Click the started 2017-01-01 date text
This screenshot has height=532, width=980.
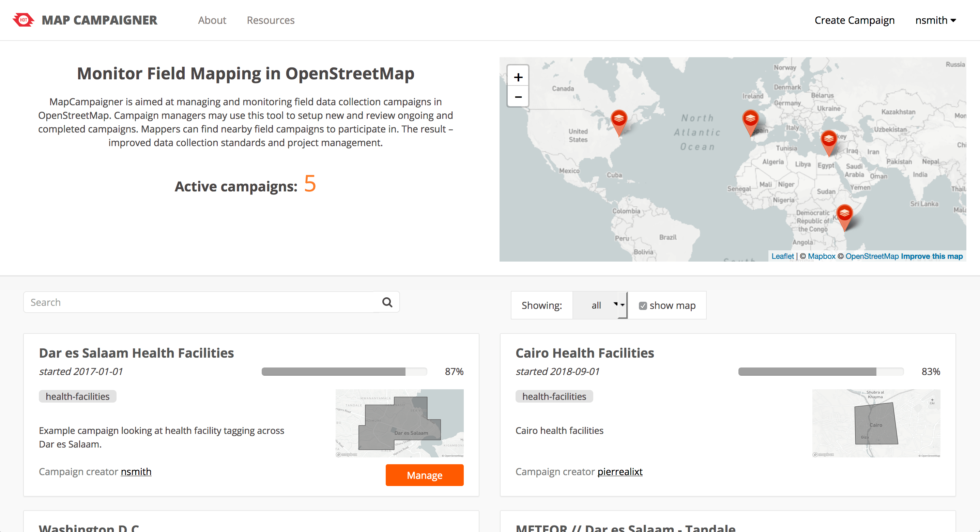[81, 372]
